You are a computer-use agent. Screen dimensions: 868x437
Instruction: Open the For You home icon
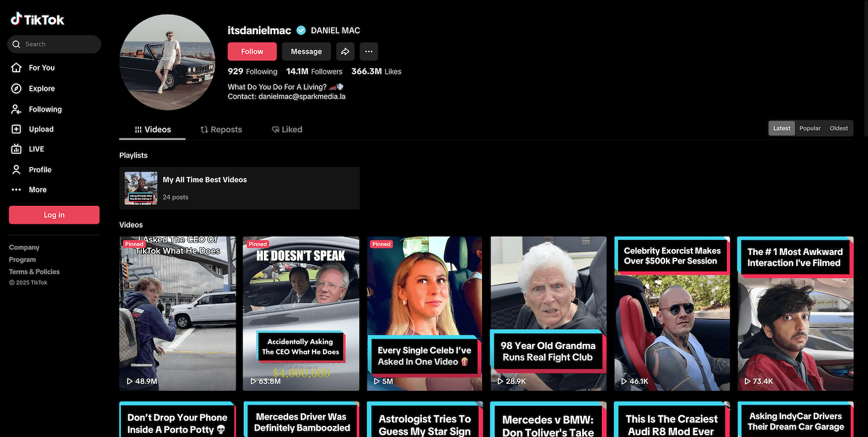point(17,68)
